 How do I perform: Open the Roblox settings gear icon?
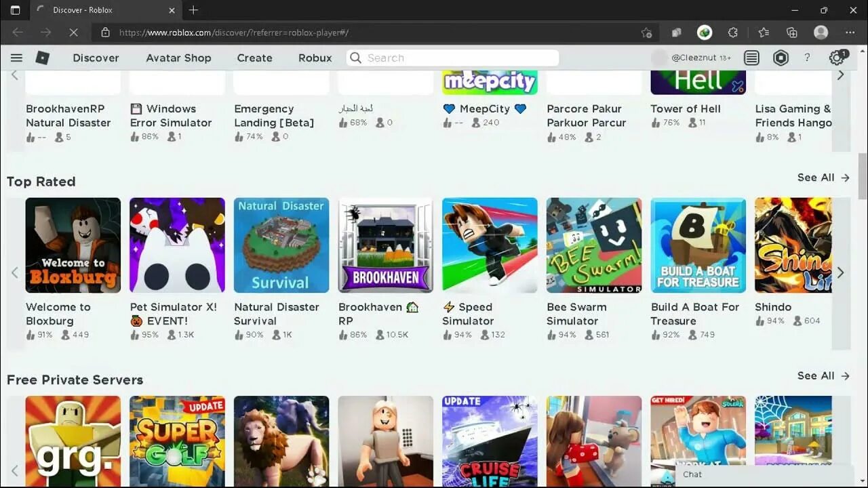tap(837, 58)
